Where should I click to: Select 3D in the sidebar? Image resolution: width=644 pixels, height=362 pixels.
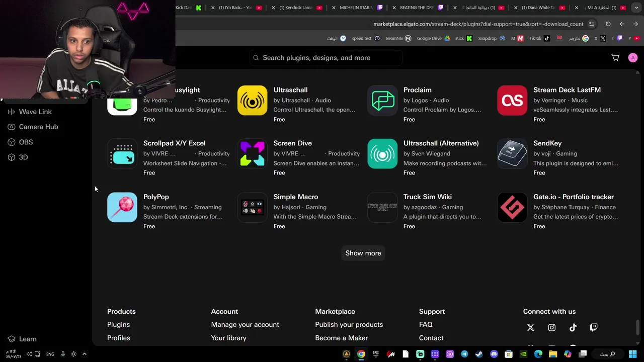click(18, 157)
